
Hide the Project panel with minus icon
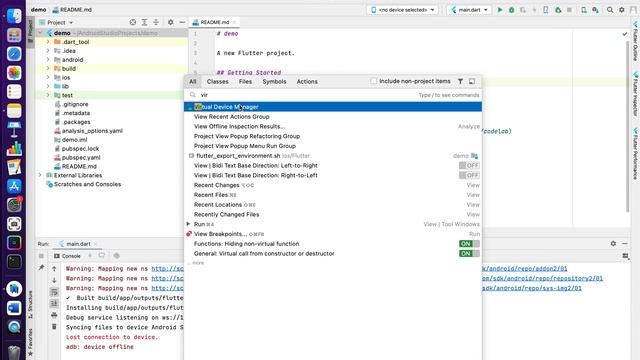coord(182,22)
